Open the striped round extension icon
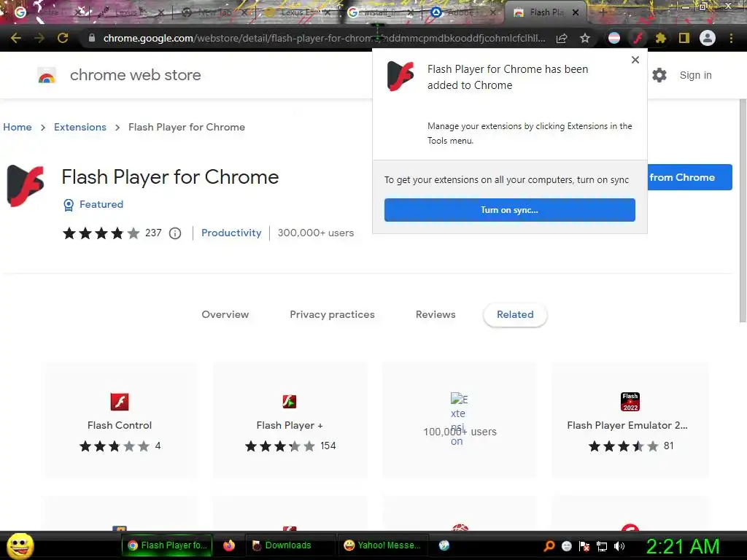 click(614, 38)
